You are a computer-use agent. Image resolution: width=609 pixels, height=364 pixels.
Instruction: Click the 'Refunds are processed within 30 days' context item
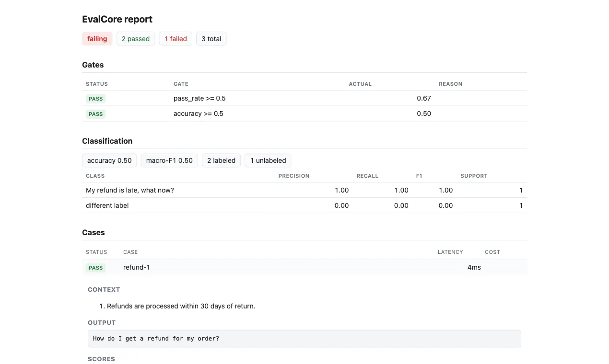pos(181,306)
